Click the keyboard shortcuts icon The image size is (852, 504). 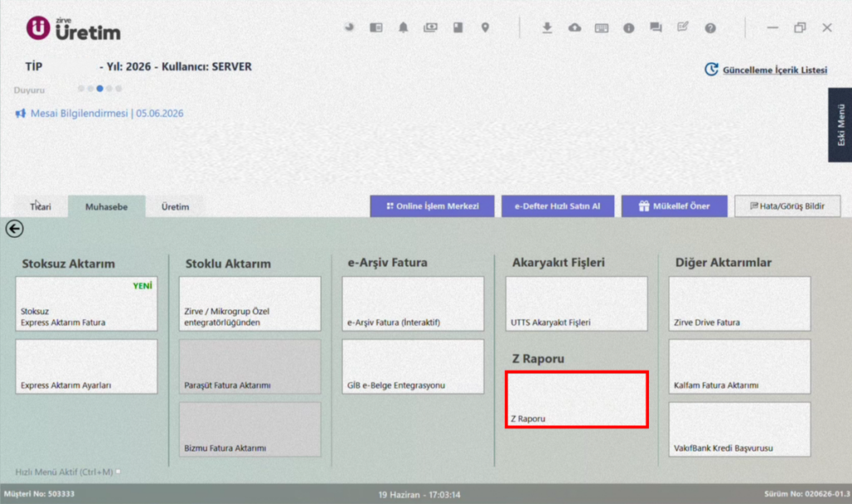click(602, 28)
